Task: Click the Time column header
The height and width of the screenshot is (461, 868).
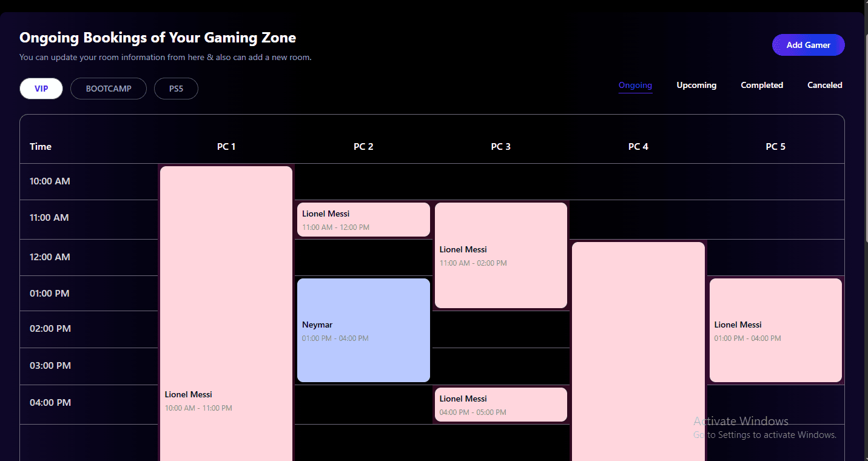Action: [40, 146]
